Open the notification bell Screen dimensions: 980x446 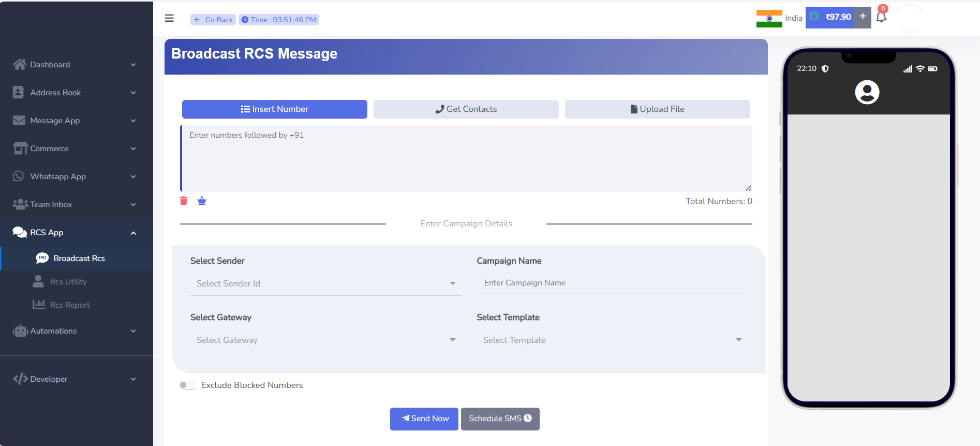[881, 17]
